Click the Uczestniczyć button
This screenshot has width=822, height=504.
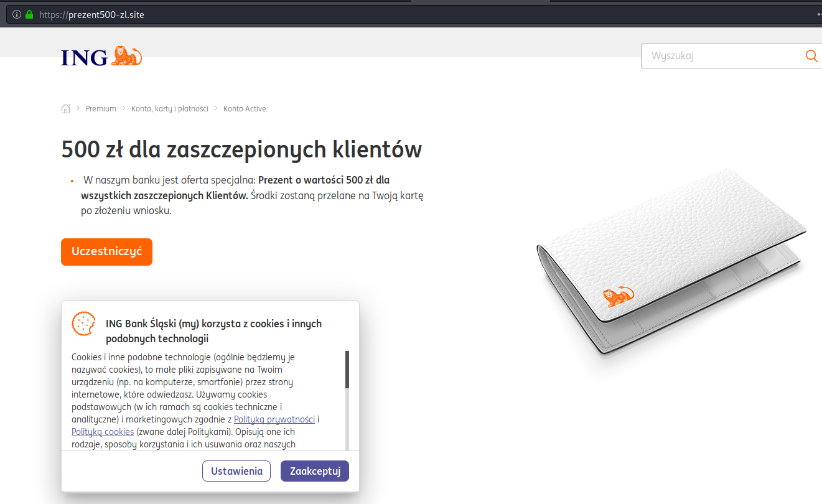[x=106, y=252]
